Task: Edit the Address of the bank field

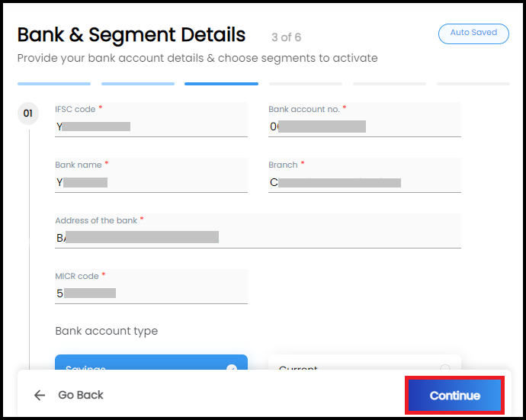Action: coord(258,231)
